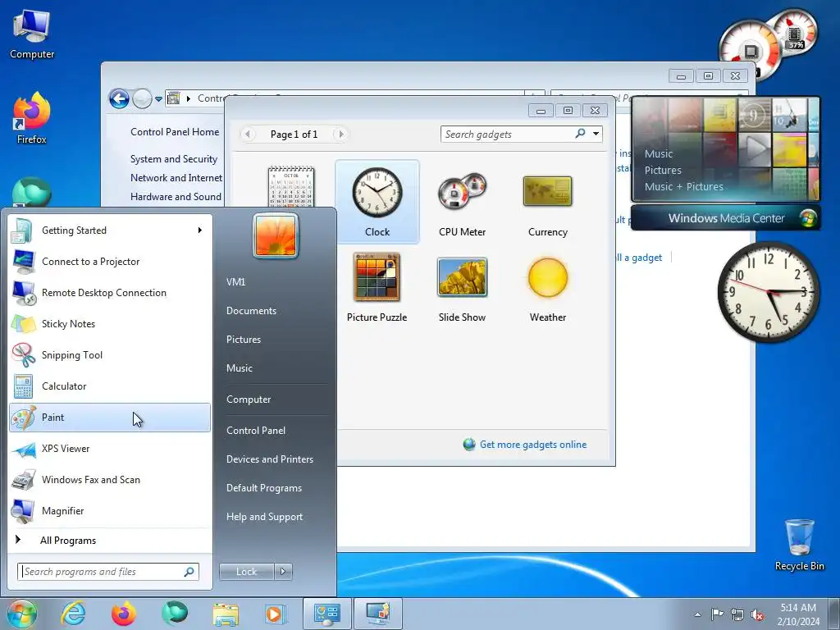Click the muted volume tray icon
840x630 pixels.
tap(757, 614)
